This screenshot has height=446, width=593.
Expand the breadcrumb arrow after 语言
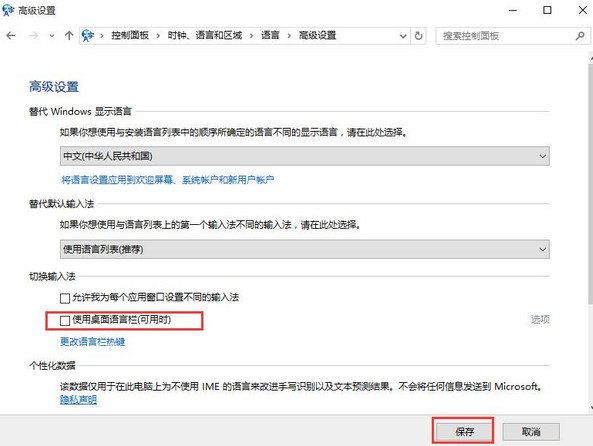pos(289,36)
